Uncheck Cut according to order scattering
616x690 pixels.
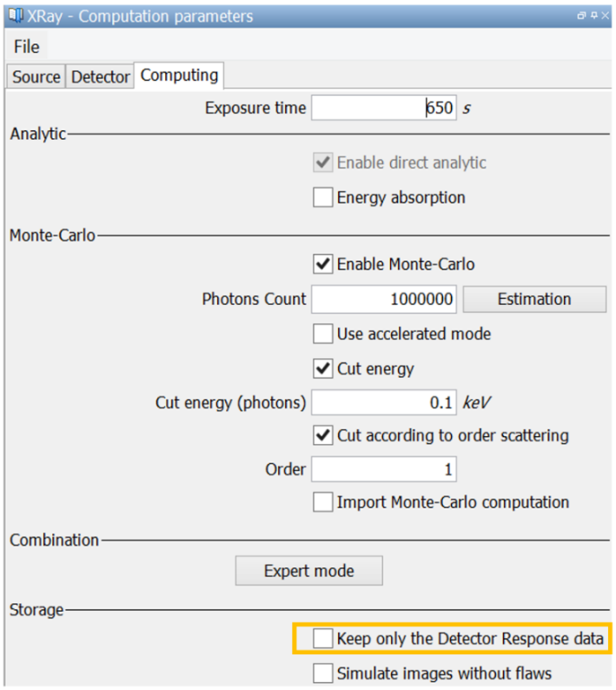coord(323,435)
